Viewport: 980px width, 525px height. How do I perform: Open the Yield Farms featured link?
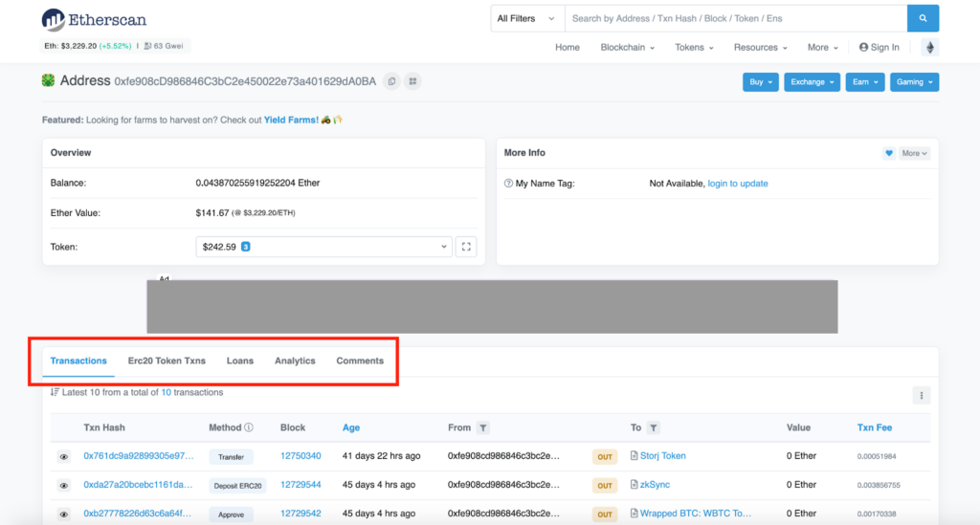[x=291, y=120]
